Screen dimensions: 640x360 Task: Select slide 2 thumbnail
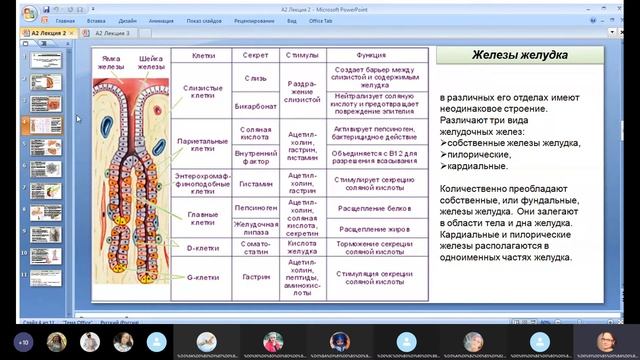tap(46, 82)
